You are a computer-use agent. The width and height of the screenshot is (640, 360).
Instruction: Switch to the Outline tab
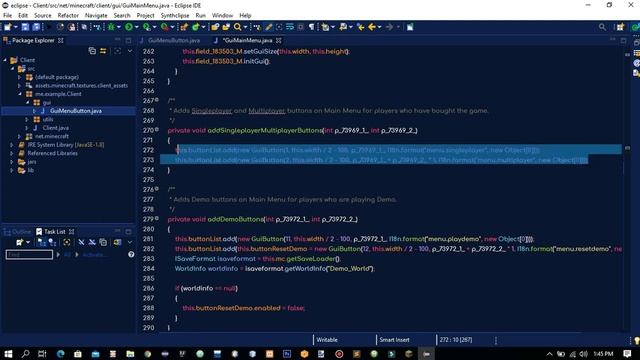(17, 232)
